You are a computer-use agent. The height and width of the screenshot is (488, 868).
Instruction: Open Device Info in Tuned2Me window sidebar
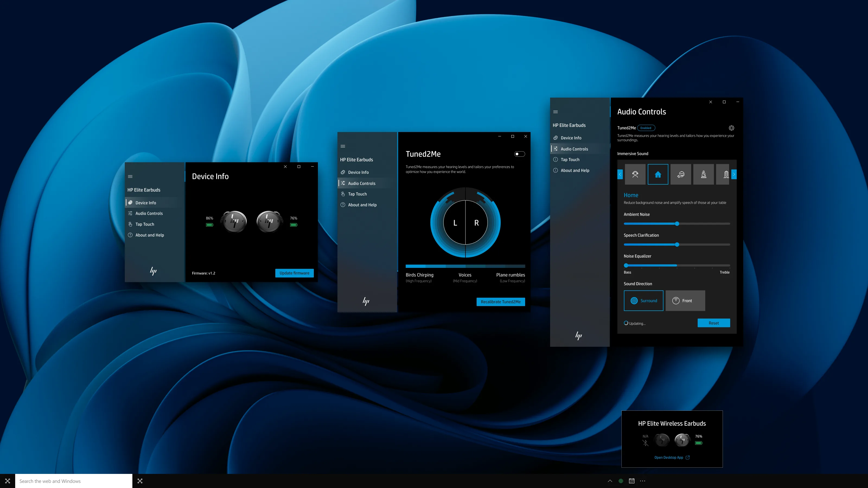click(x=367, y=172)
